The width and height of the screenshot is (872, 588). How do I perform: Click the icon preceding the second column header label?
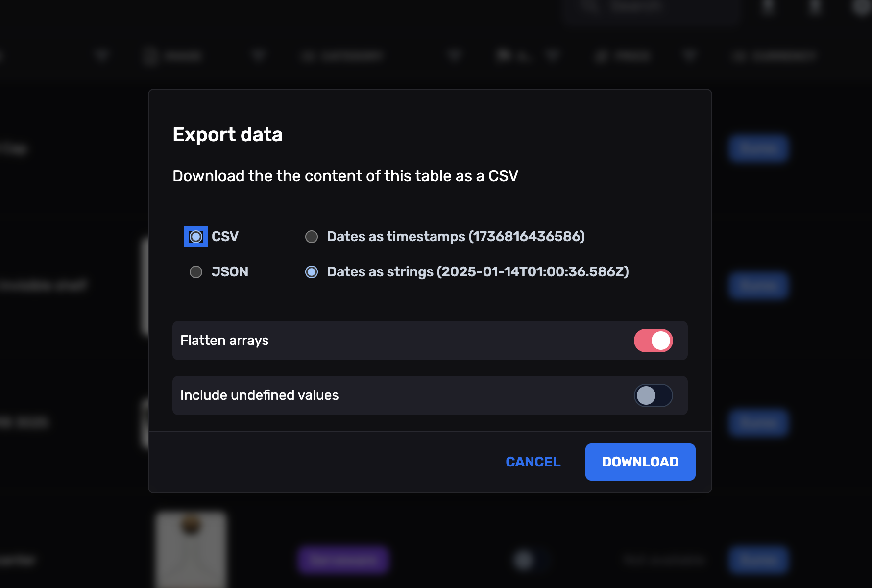(x=149, y=56)
